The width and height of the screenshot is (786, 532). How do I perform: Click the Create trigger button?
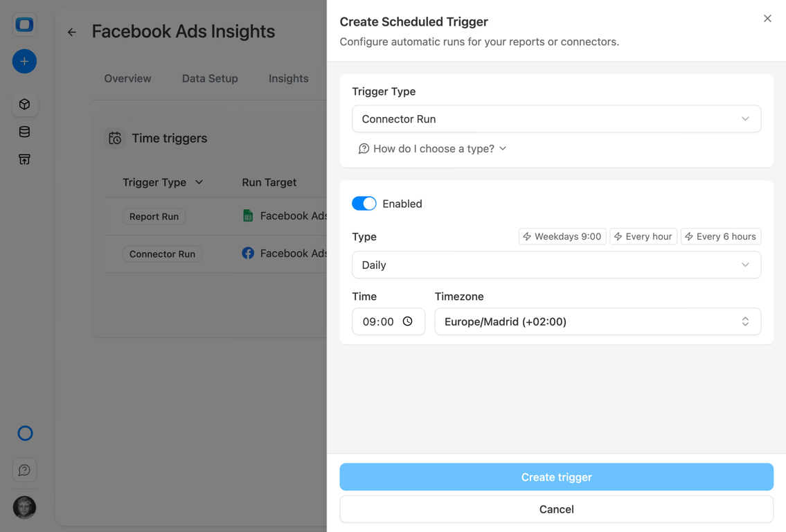pos(556,477)
